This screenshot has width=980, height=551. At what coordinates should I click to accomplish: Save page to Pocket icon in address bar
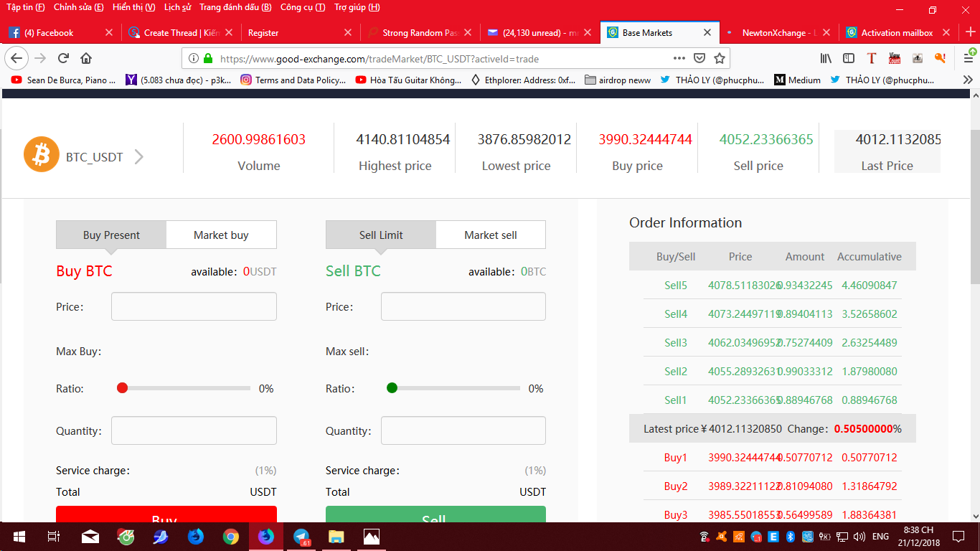699,58
